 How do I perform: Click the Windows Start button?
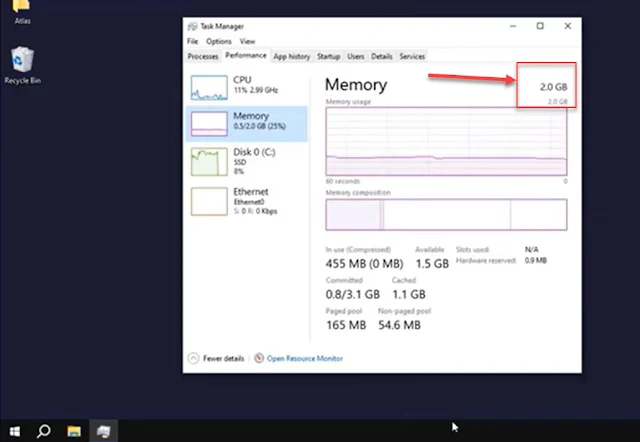pos(15,431)
